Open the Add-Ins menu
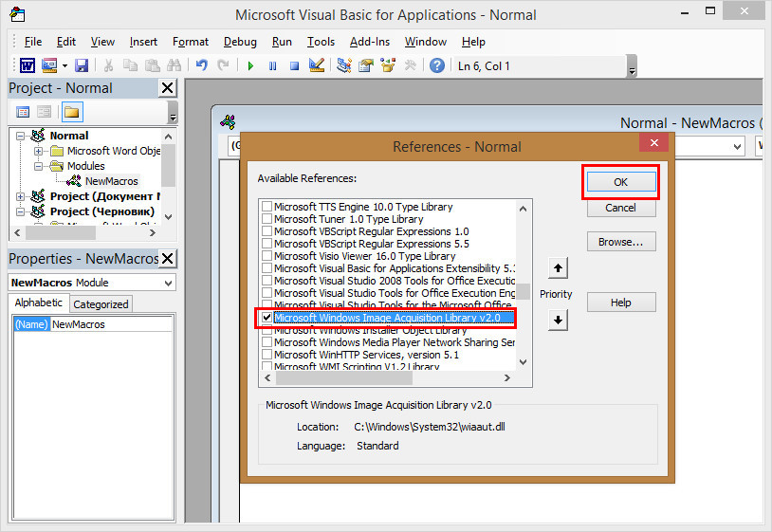The image size is (772, 532). [x=369, y=42]
